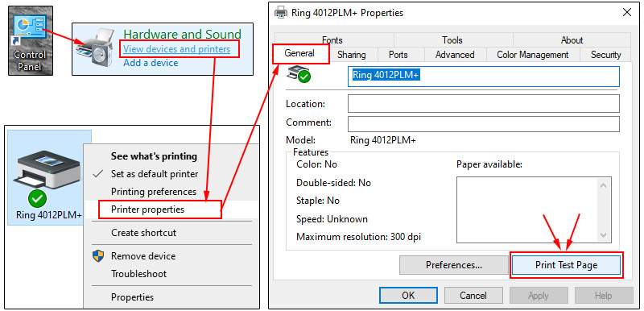Click the shield icon beside Remove device
This screenshot has height=311, width=644.
[x=98, y=256]
